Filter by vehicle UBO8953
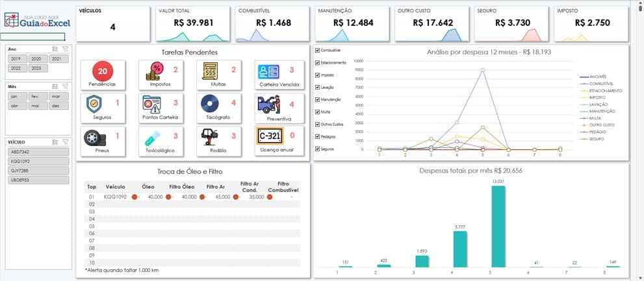The height and width of the screenshot is (281, 644). (x=38, y=180)
